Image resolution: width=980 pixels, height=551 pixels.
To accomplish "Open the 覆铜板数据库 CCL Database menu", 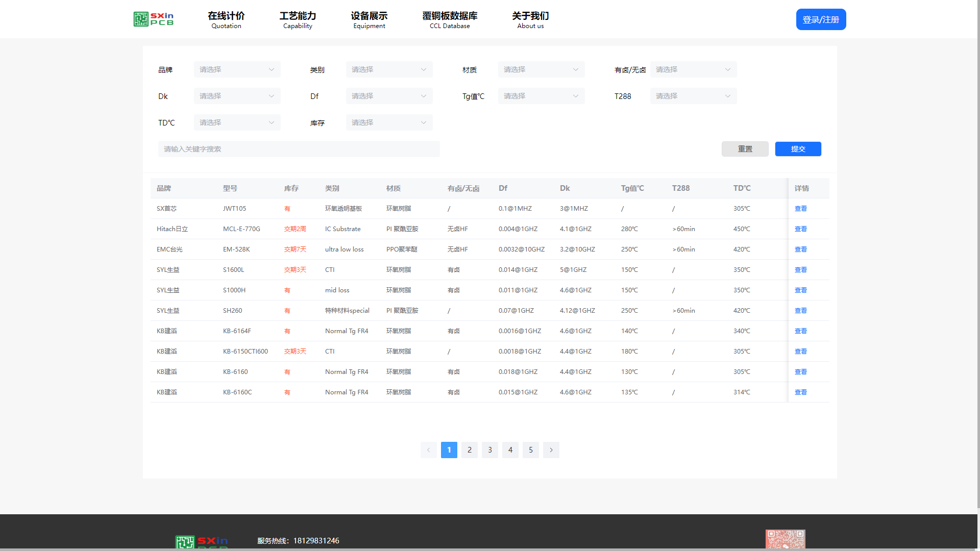I will [450, 19].
